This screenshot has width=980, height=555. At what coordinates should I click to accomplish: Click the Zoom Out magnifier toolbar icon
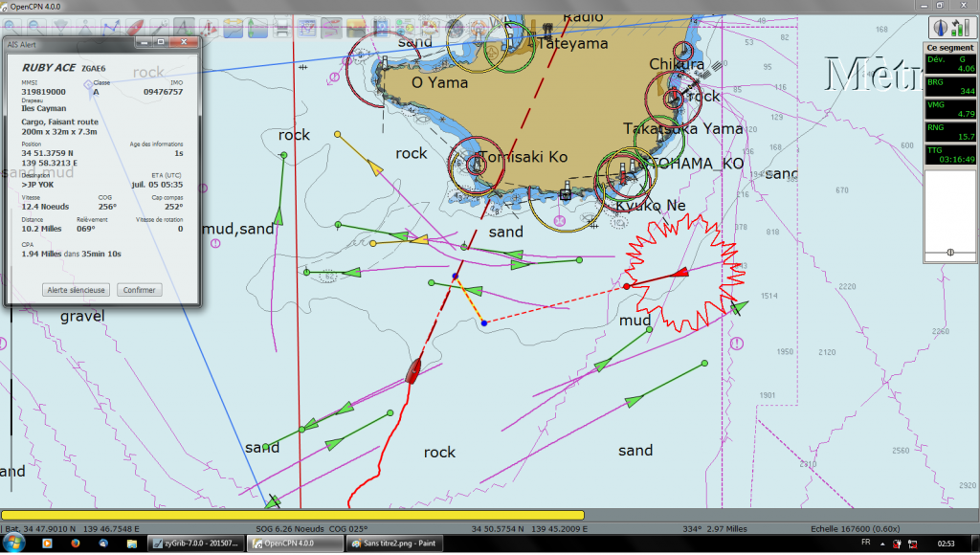[35, 28]
